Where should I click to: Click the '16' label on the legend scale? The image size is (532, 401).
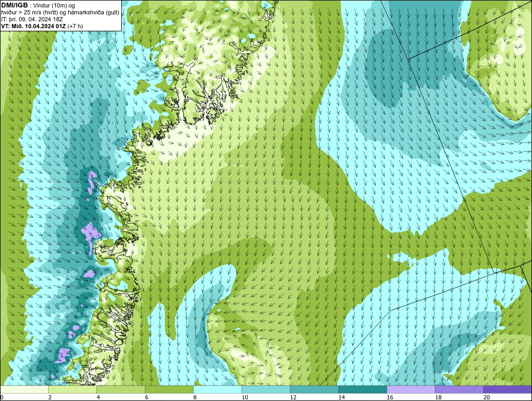390,397
